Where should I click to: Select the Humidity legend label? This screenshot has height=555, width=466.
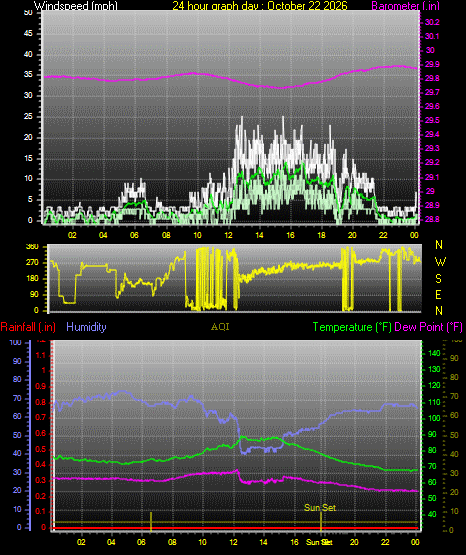pyautogui.click(x=86, y=327)
